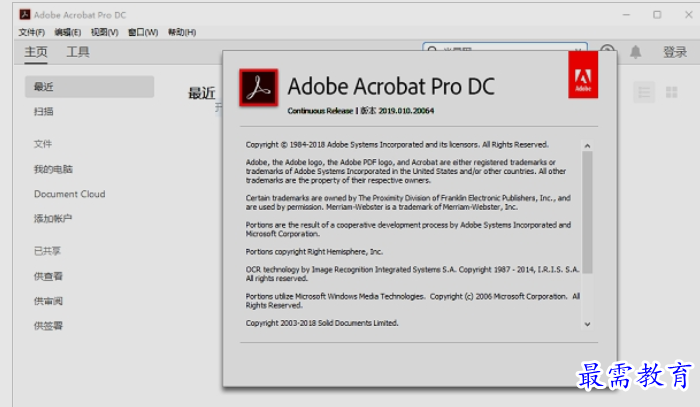Maximize the Acrobat window
This screenshot has height=407, width=700.
pos(657,15)
